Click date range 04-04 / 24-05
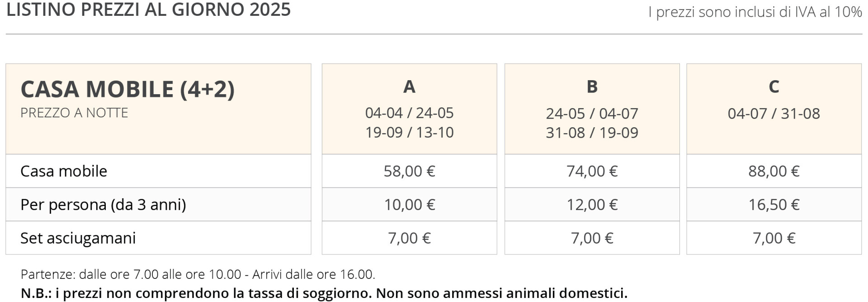The height and width of the screenshot is (302, 868). click(409, 113)
